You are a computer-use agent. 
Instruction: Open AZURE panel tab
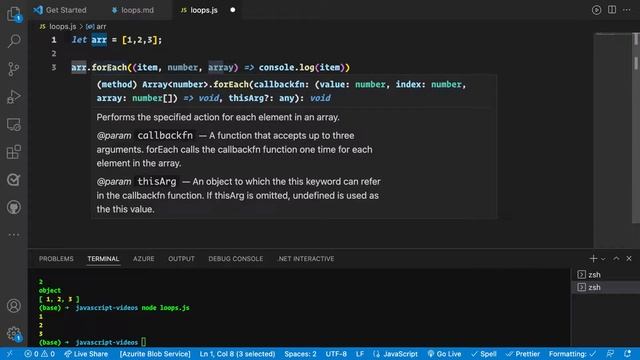pyautogui.click(x=144, y=259)
